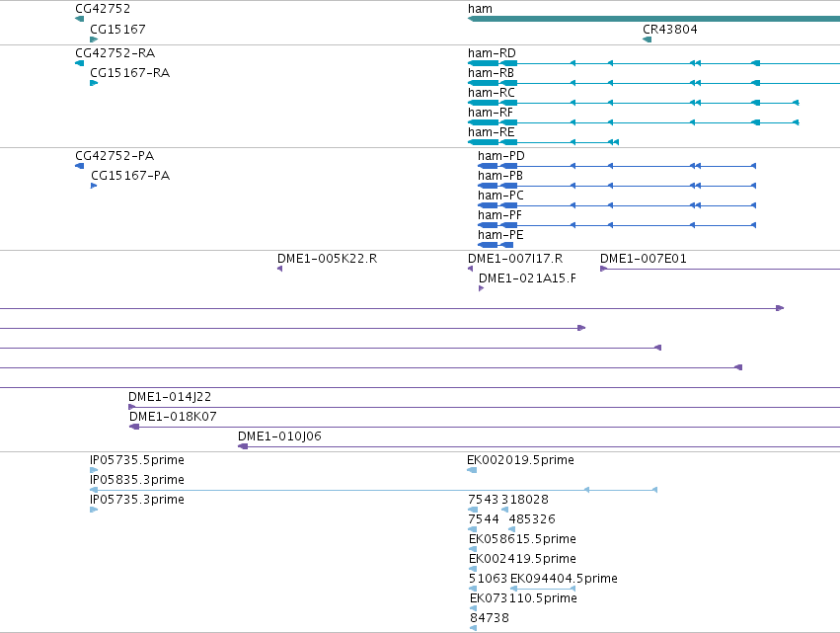Click the ham-RF transcript label
The image size is (840, 633).
(491, 112)
